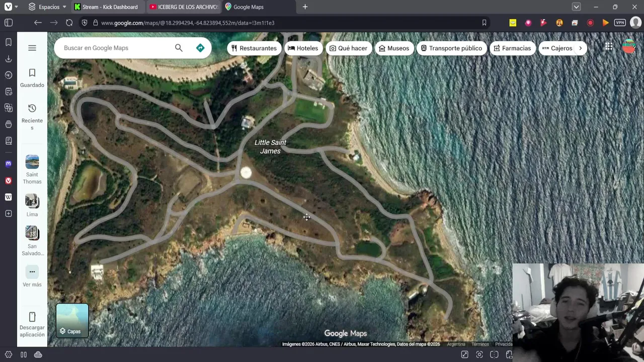
Task: Add a new web panel
Action: tap(9, 214)
